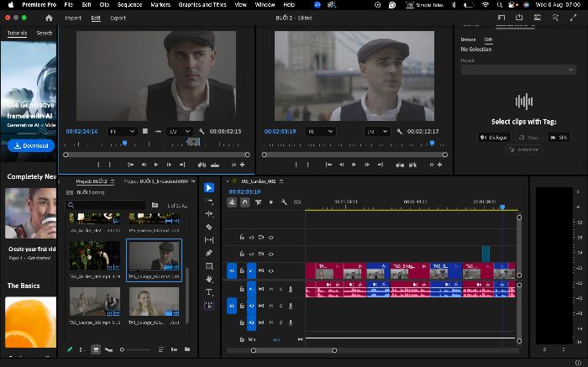The width and height of the screenshot is (588, 367).
Task: Show hidden Project panel tabs chevron
Action: 193,181
